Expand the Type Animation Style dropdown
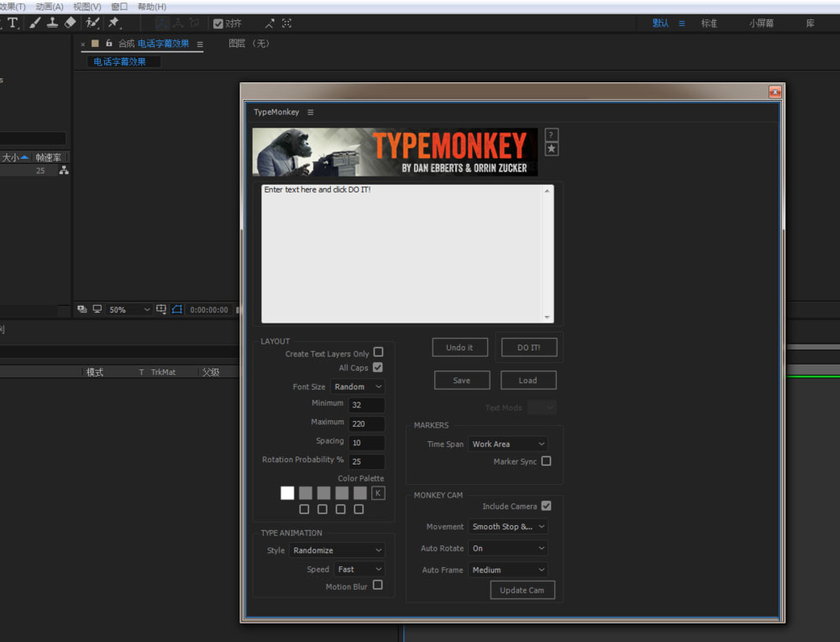Viewport: 840px width, 642px height. pyautogui.click(x=337, y=550)
